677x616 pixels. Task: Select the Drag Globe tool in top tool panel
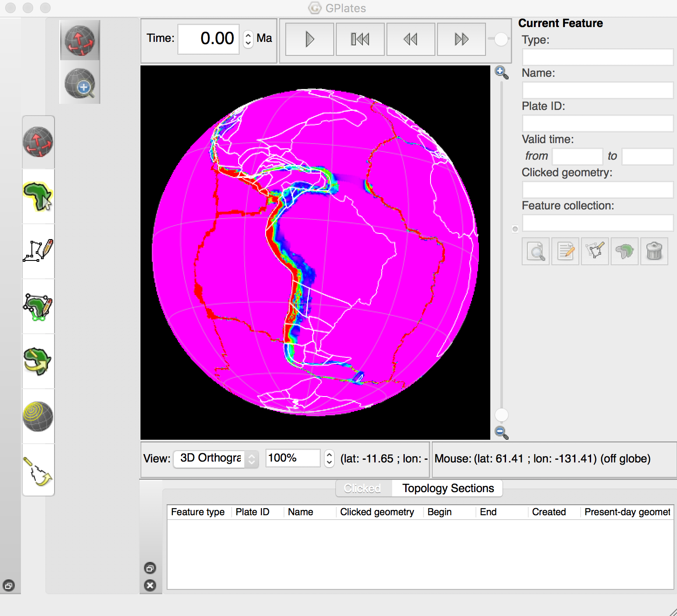point(80,41)
